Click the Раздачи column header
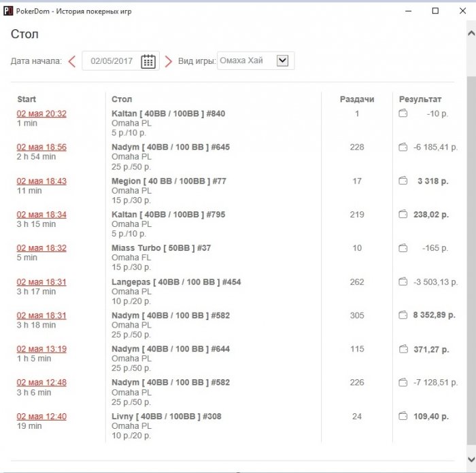The width and height of the screenshot is (476, 473). pyautogui.click(x=357, y=99)
